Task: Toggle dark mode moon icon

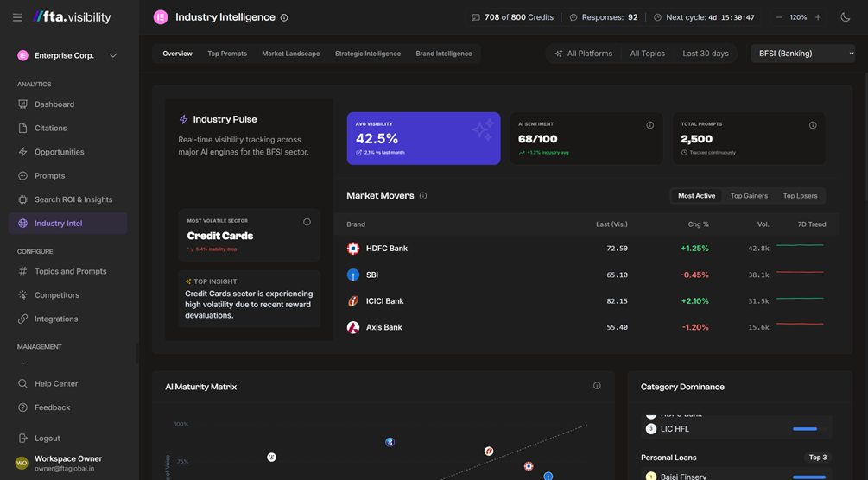Action: pos(846,17)
